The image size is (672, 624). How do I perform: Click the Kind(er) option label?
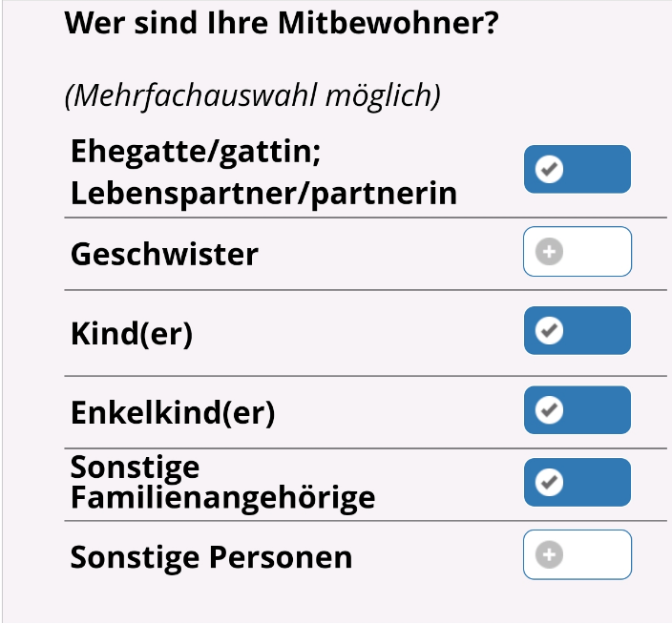click(x=132, y=334)
